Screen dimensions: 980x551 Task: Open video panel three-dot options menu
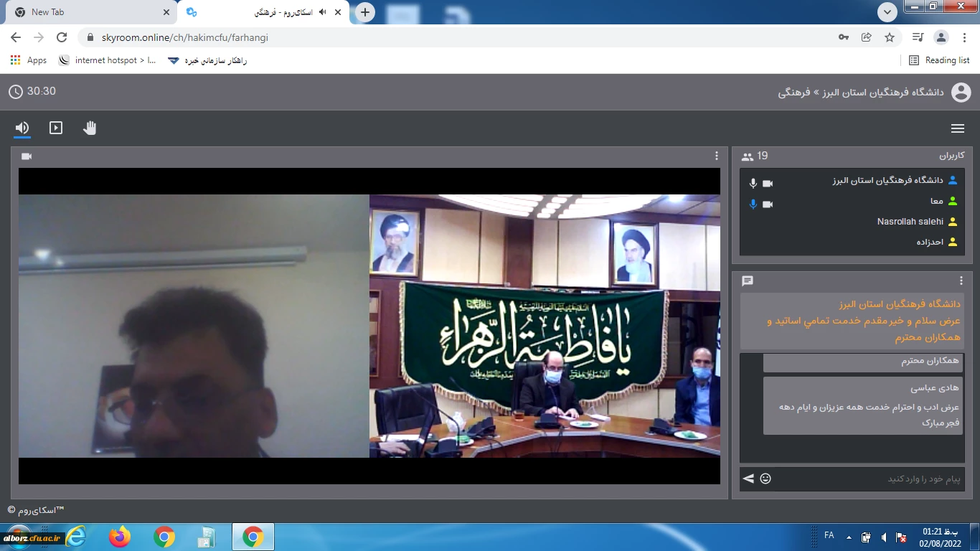(716, 156)
